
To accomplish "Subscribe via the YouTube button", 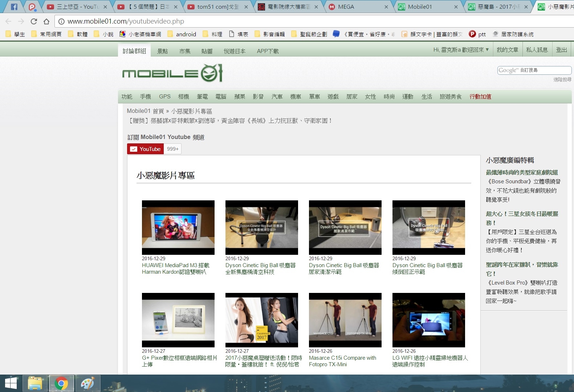I will pos(146,149).
